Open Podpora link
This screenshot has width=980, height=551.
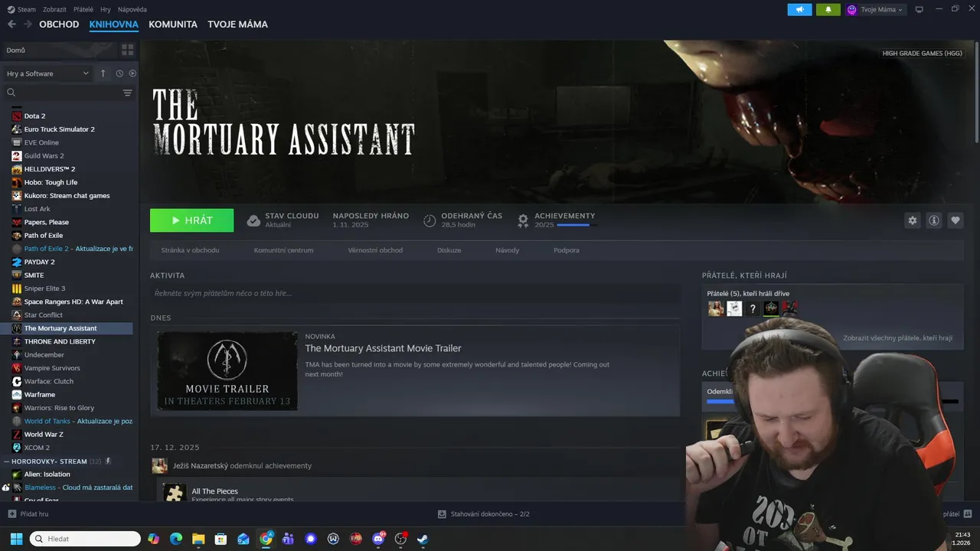click(x=567, y=250)
